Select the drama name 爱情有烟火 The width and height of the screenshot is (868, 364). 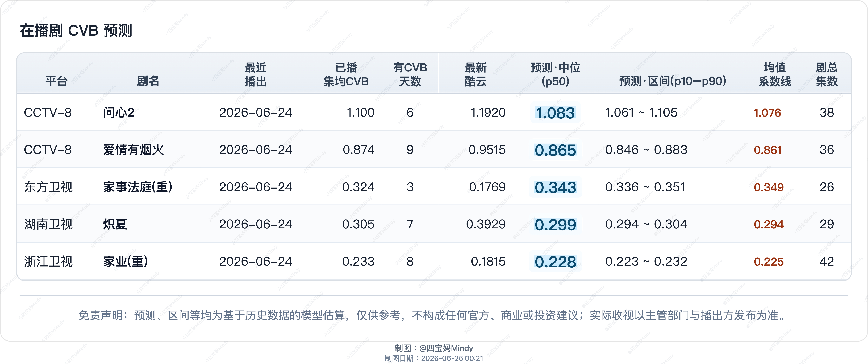(x=133, y=150)
